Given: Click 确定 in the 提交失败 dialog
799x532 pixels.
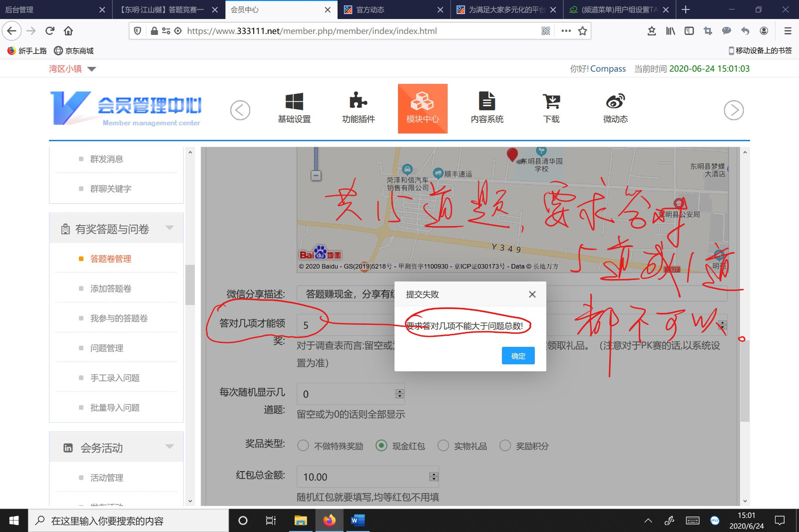Looking at the screenshot, I should (x=518, y=356).
